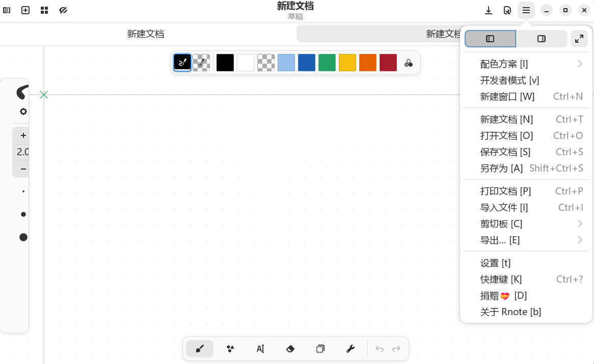Select the Brush tool

pos(200,349)
